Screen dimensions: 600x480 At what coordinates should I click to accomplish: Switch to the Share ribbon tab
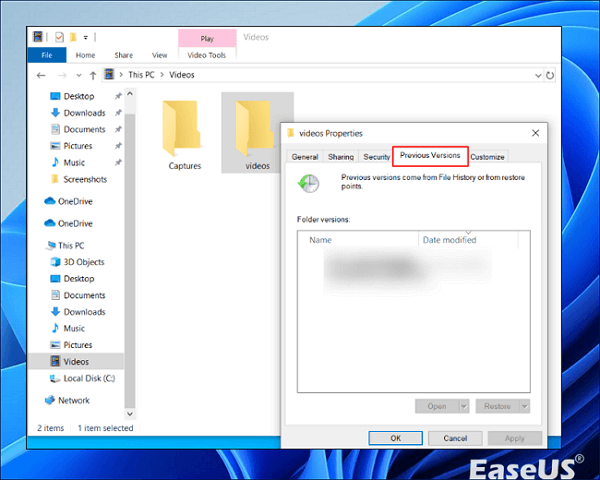click(124, 55)
